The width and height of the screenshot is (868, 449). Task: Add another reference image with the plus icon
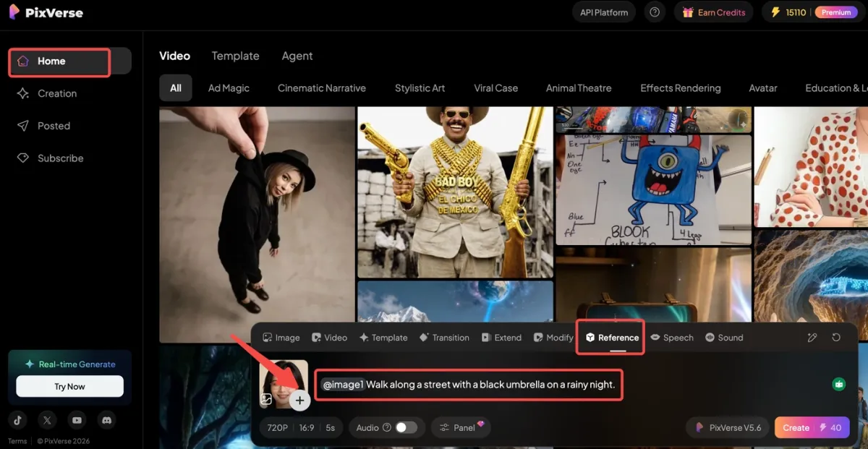tap(300, 400)
